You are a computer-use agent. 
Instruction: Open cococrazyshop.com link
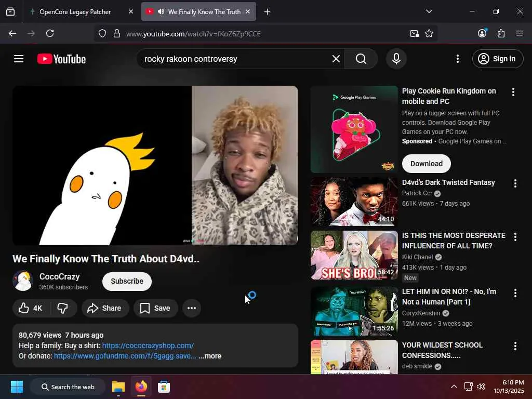click(x=148, y=345)
